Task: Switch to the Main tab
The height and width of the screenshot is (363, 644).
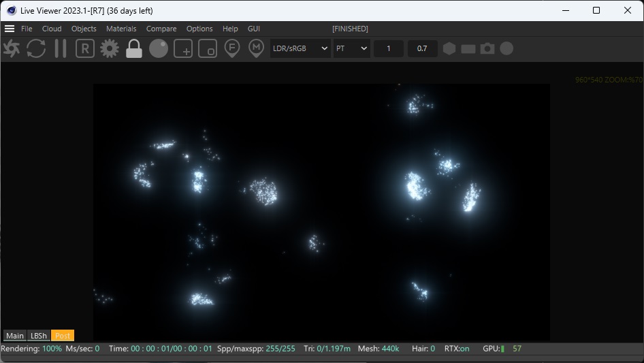Action: [15, 336]
